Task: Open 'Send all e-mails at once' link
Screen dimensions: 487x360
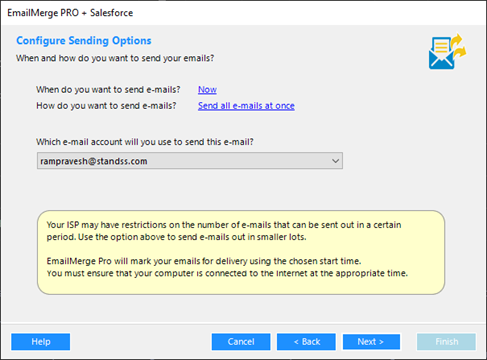Action: coord(246,106)
